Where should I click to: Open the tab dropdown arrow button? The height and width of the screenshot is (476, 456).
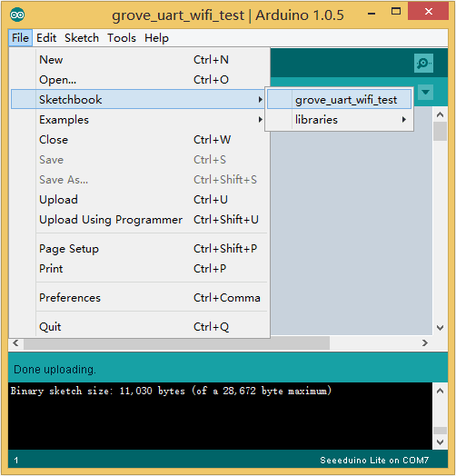pos(425,92)
